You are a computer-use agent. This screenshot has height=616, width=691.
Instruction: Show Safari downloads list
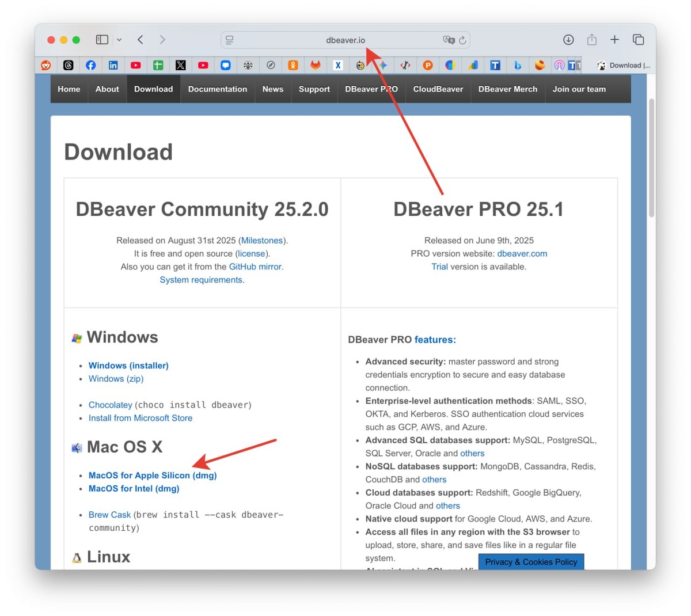(x=568, y=40)
